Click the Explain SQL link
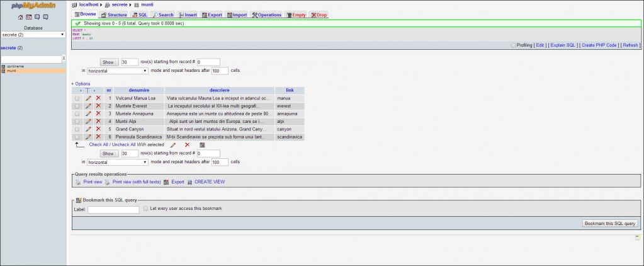 (562, 45)
